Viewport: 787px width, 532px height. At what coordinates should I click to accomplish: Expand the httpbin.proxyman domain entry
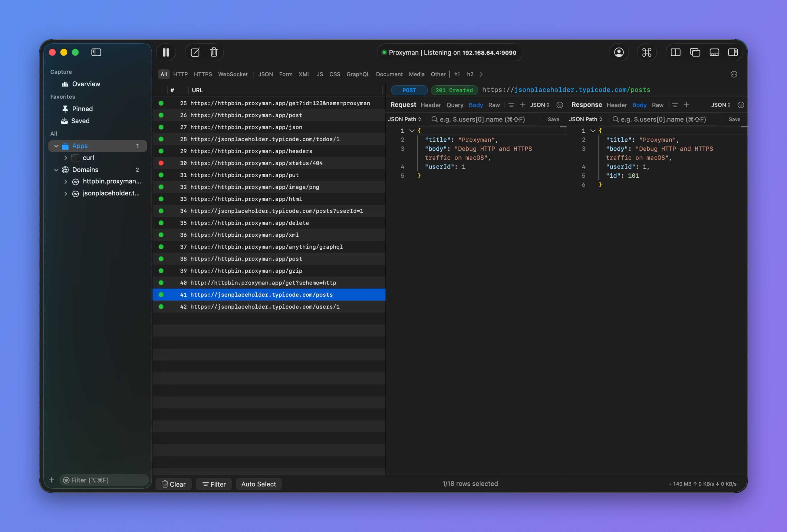tap(65, 182)
